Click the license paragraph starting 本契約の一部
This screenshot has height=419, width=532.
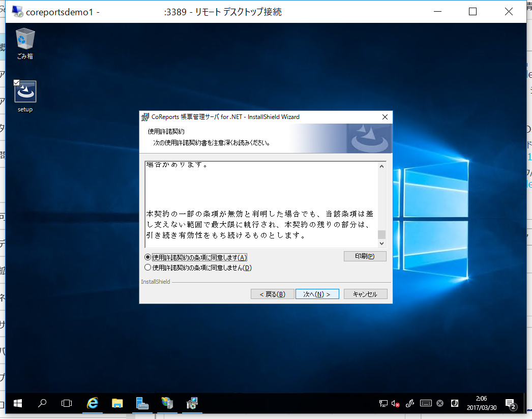[260, 224]
